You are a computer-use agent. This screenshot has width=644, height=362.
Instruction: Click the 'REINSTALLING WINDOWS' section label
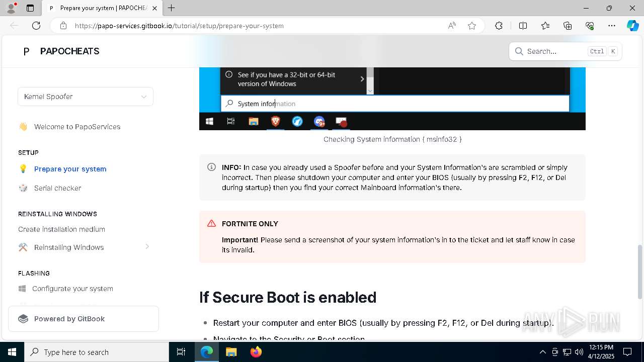click(x=57, y=214)
